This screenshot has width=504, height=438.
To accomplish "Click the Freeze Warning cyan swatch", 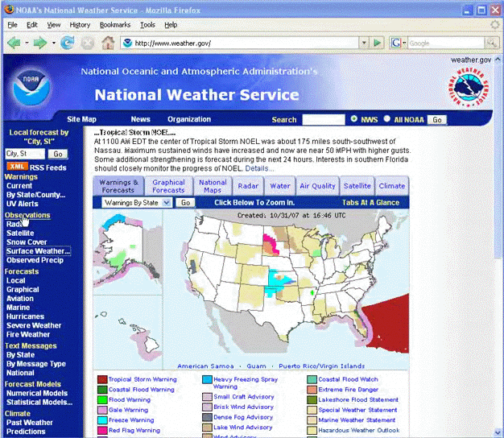I will coord(102,420).
